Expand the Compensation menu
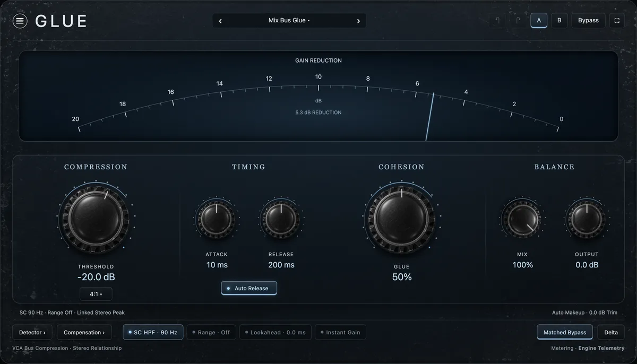The image size is (637, 364). [x=84, y=332]
